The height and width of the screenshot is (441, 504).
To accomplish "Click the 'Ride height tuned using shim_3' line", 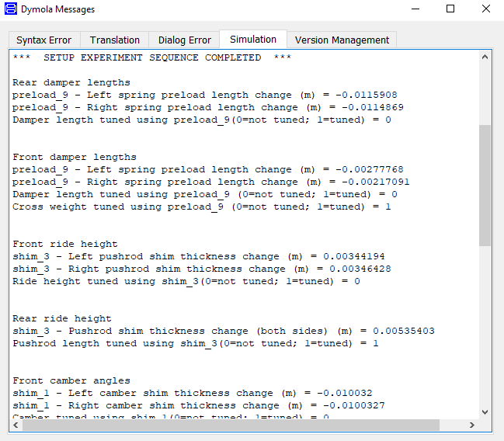I will point(186,281).
